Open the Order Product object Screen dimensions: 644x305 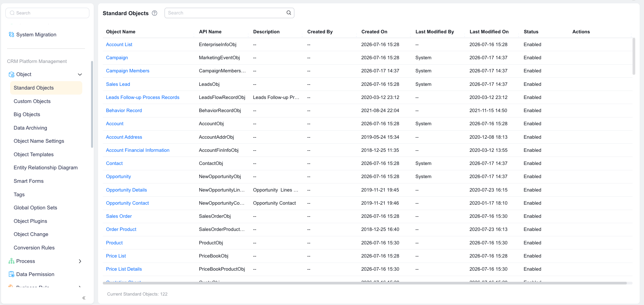(x=121, y=229)
